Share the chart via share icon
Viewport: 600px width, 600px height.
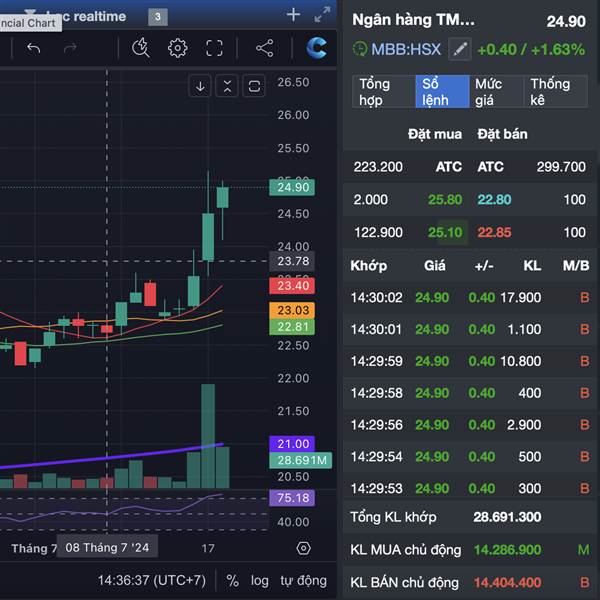pyautogui.click(x=264, y=48)
